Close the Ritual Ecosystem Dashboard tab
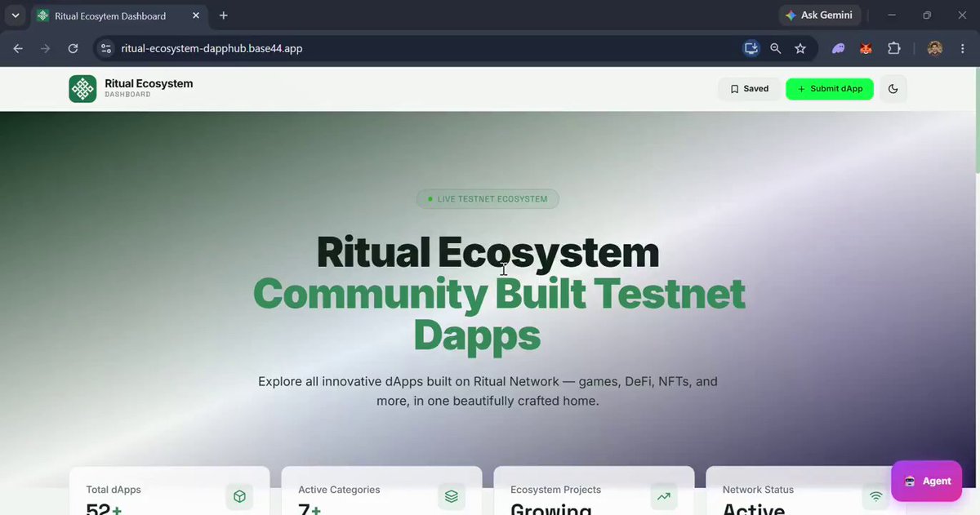This screenshot has height=515, width=980. pyautogui.click(x=196, y=16)
